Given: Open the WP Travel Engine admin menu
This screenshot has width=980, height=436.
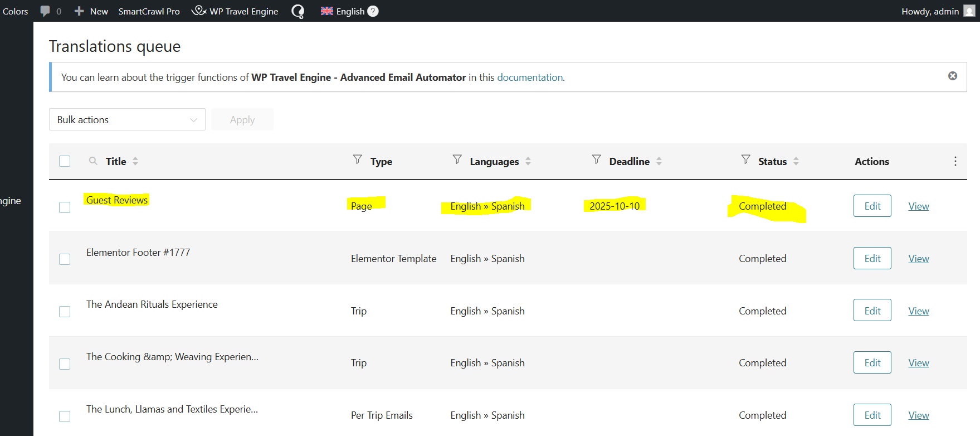Looking at the screenshot, I should point(235,11).
